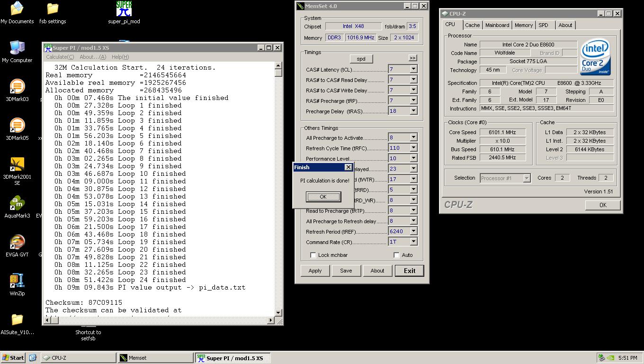Viewport: 644px width, 364px height.
Task: Open the AISuite_V10 folder icon
Action: (17, 319)
